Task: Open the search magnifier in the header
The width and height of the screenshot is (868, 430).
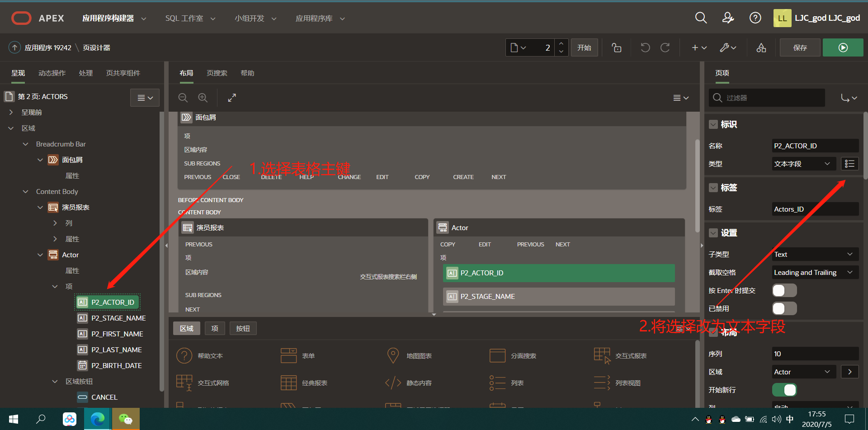Action: pyautogui.click(x=701, y=18)
